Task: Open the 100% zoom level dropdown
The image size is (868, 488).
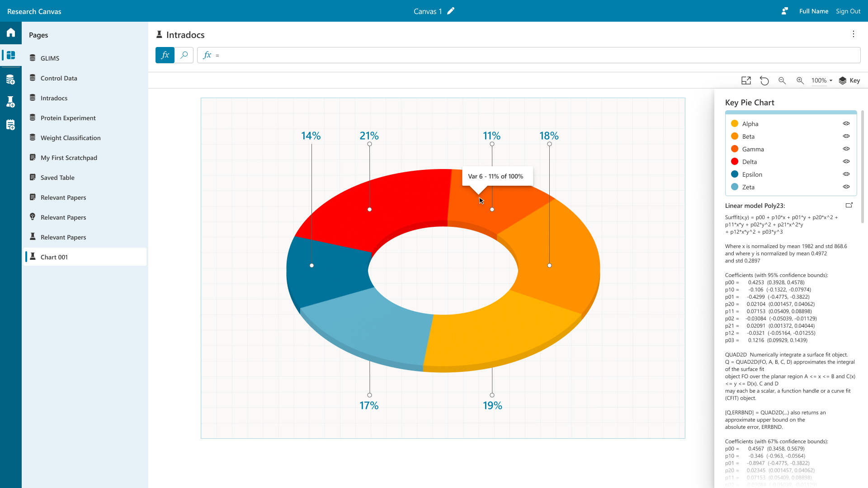Action: click(x=821, y=80)
